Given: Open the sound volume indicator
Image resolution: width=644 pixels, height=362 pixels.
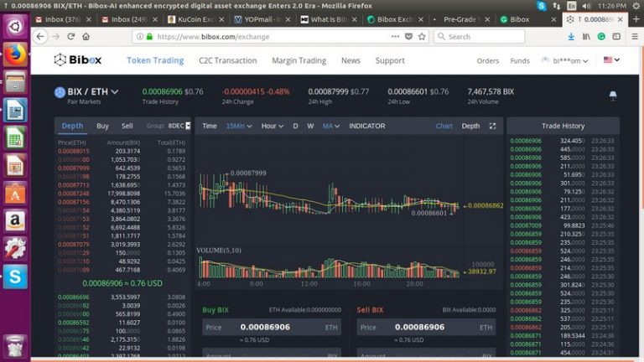Looking at the screenshot, I should [x=586, y=6].
